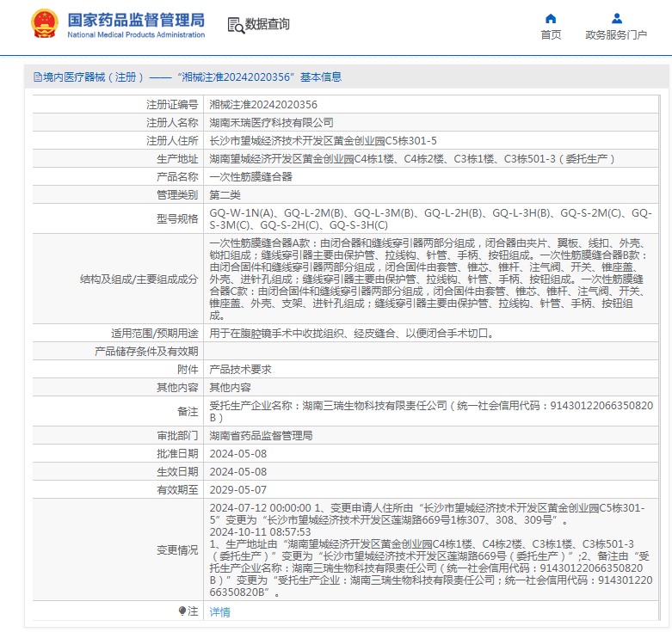
Task: Click the 国家药品监督管理局 site title
Action: click(x=136, y=21)
